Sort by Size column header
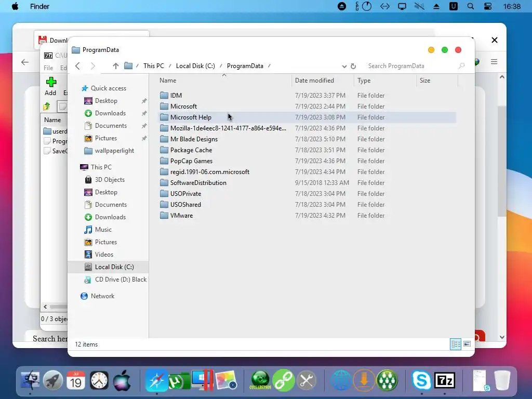The image size is (532, 399). pos(425,81)
